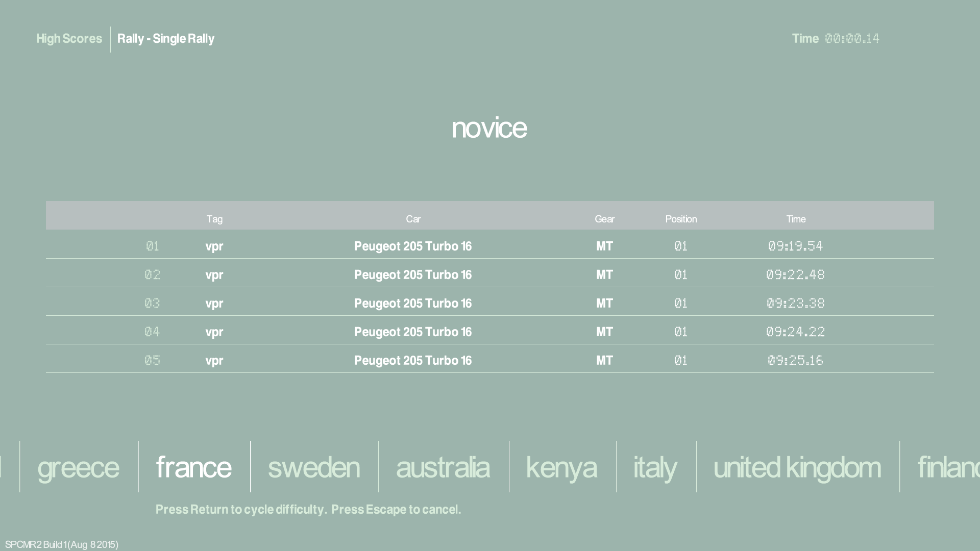The width and height of the screenshot is (980, 551).
Task: Select the row with time 09:25.16
Action: [x=489, y=360]
